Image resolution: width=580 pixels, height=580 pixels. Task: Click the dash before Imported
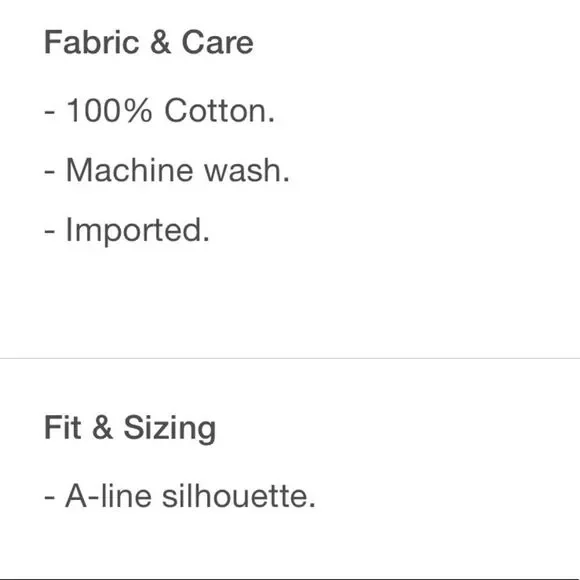tap(50, 232)
